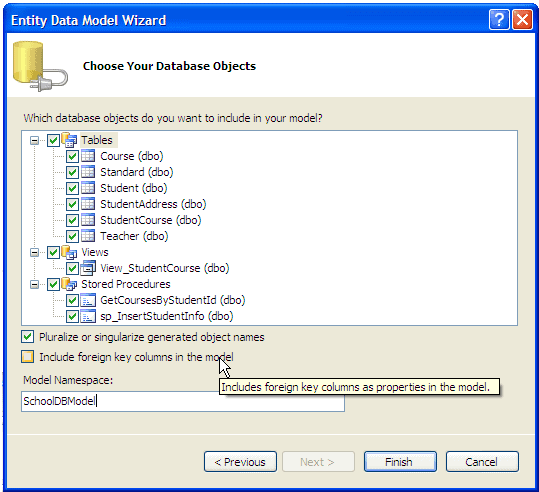Select the StudentCourse (dbo) tree item

coord(151,220)
